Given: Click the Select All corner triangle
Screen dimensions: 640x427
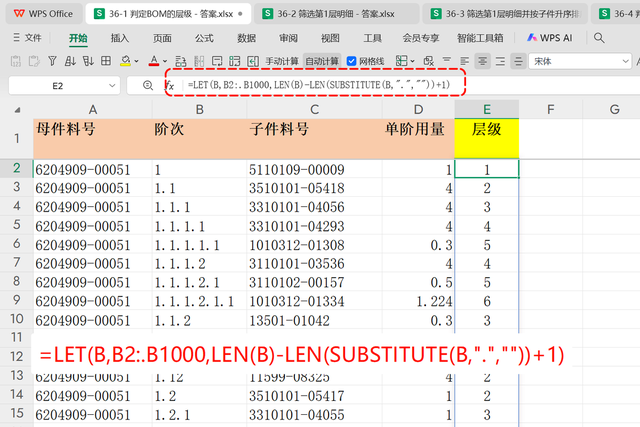Looking at the screenshot, I should click(x=17, y=110).
